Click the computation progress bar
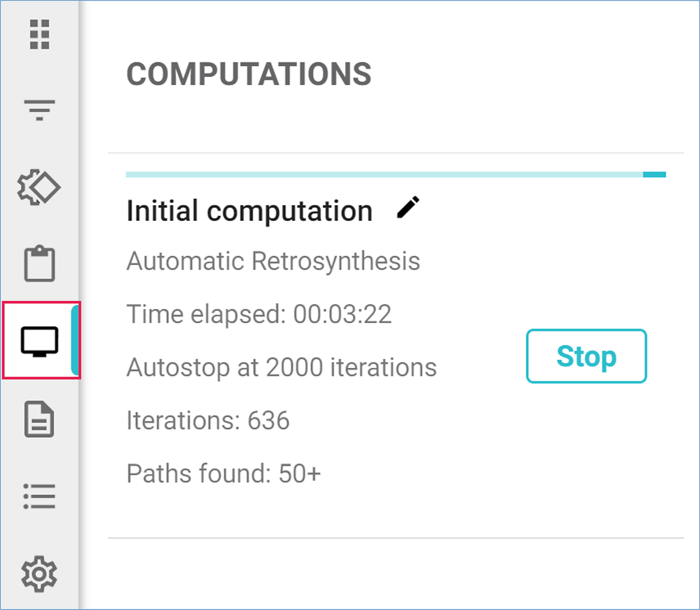700x610 pixels. [383, 175]
